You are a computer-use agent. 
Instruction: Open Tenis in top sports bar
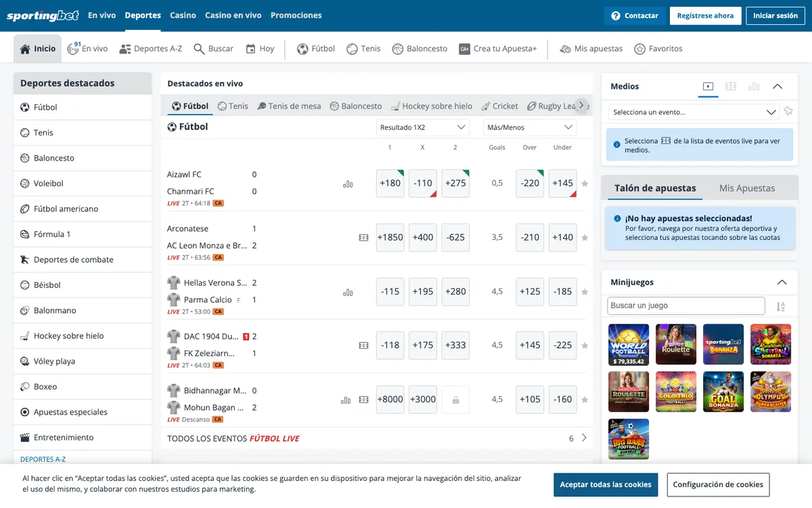pyautogui.click(x=363, y=49)
